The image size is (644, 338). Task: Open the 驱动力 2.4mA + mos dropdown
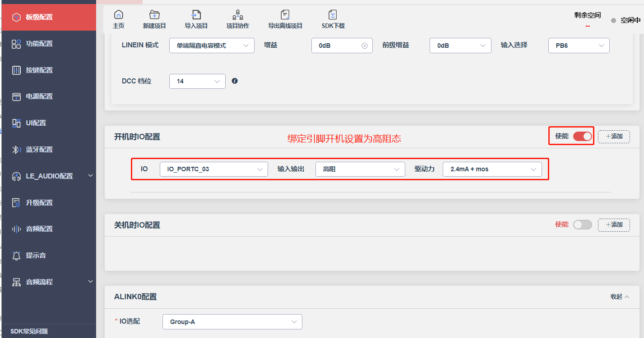pos(492,169)
